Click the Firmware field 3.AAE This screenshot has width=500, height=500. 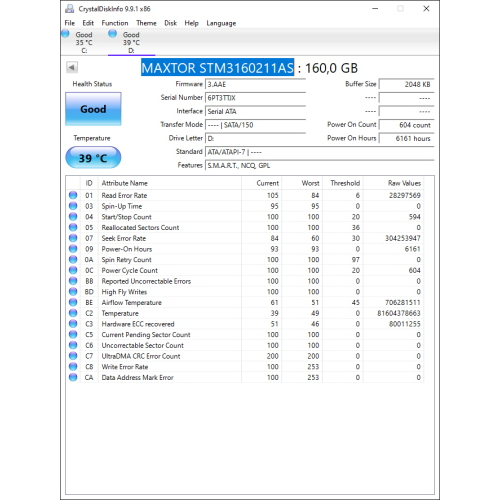click(255, 84)
